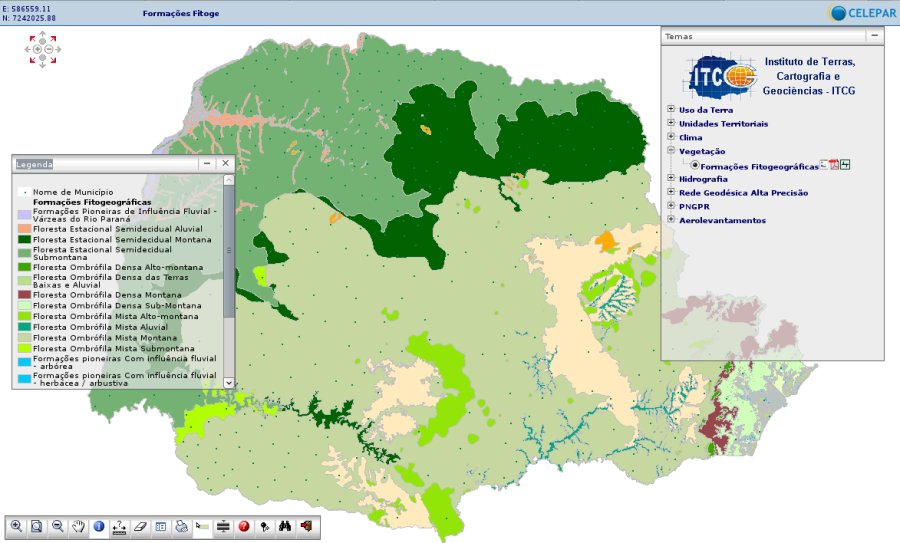Click the print map icon
Viewport: 900px width, 543px height.
[181, 526]
